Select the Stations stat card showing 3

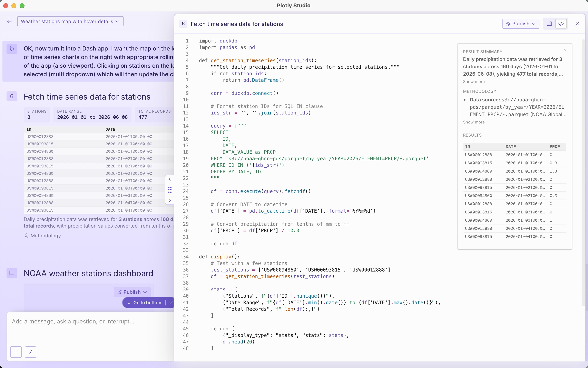37,114
